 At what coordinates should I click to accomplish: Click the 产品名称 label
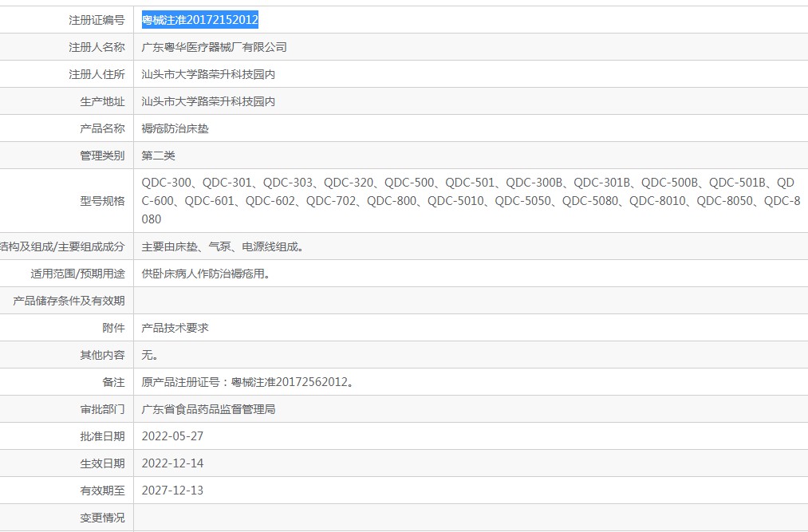coord(103,128)
